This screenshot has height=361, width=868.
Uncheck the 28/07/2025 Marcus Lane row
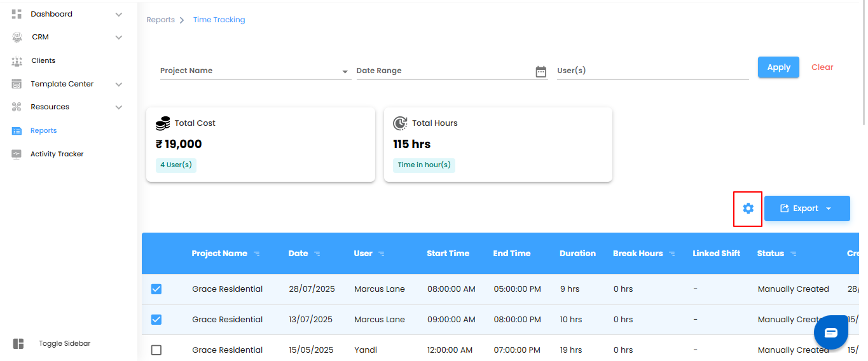click(x=156, y=289)
